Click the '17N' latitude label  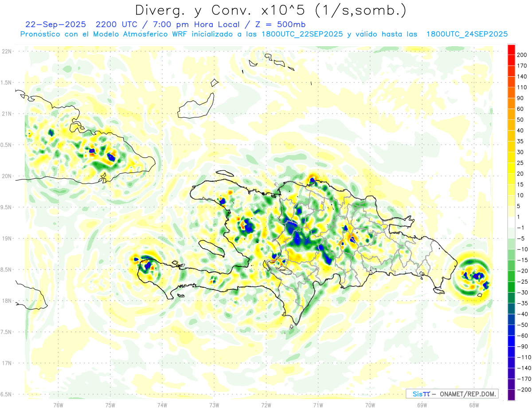pos(7,363)
